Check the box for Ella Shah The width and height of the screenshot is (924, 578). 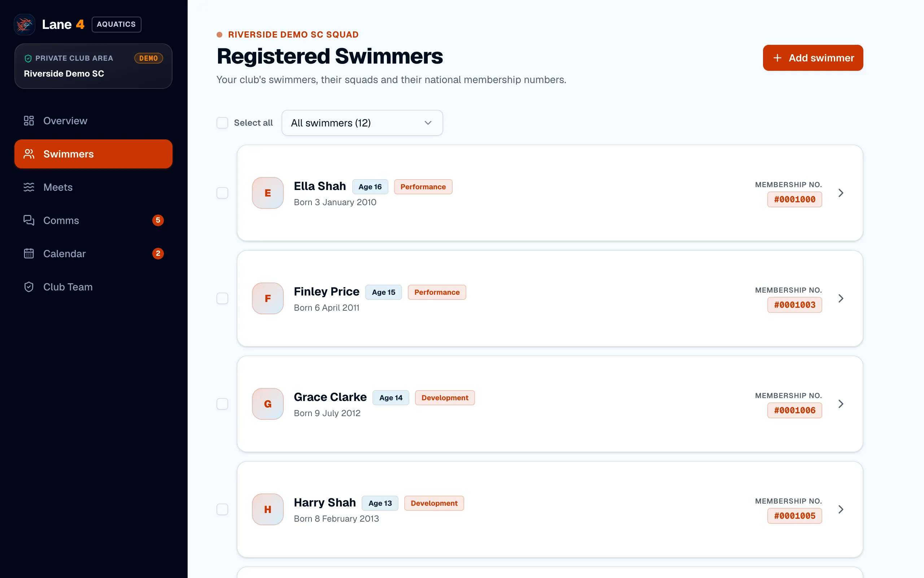tap(222, 193)
